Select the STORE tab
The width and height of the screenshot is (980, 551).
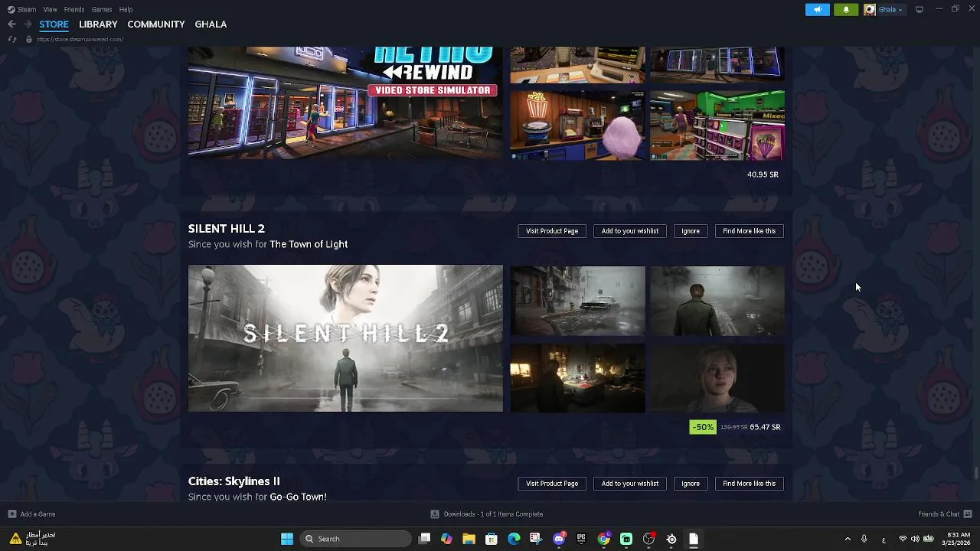point(54,24)
